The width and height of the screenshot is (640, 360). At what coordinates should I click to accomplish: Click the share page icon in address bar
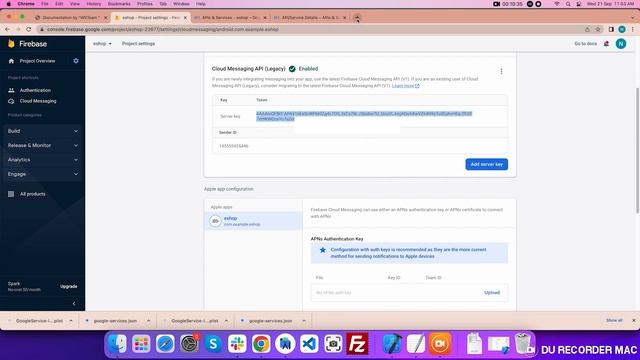pyautogui.click(x=587, y=29)
